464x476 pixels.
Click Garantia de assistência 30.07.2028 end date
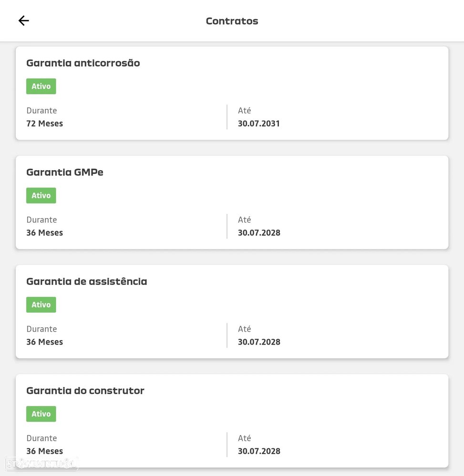tap(259, 342)
